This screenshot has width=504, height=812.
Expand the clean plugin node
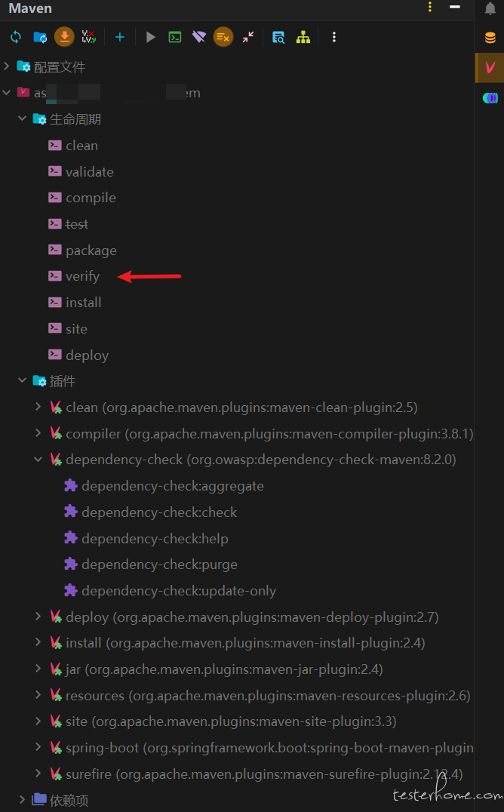pyautogui.click(x=38, y=407)
